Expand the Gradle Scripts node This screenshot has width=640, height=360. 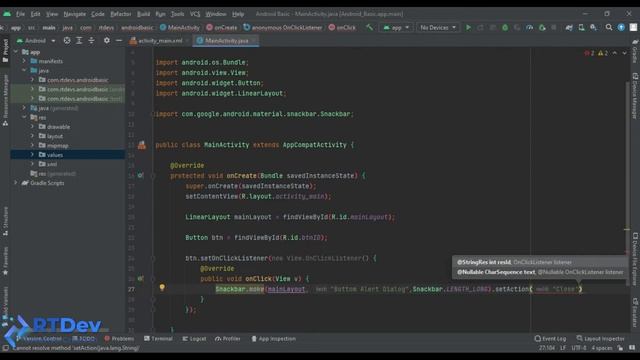16,183
